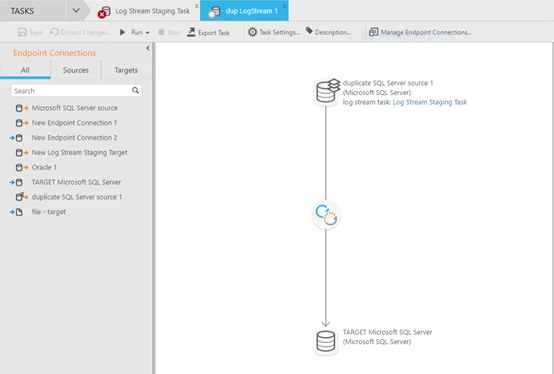Select New Endpoint Connection 1

click(74, 123)
